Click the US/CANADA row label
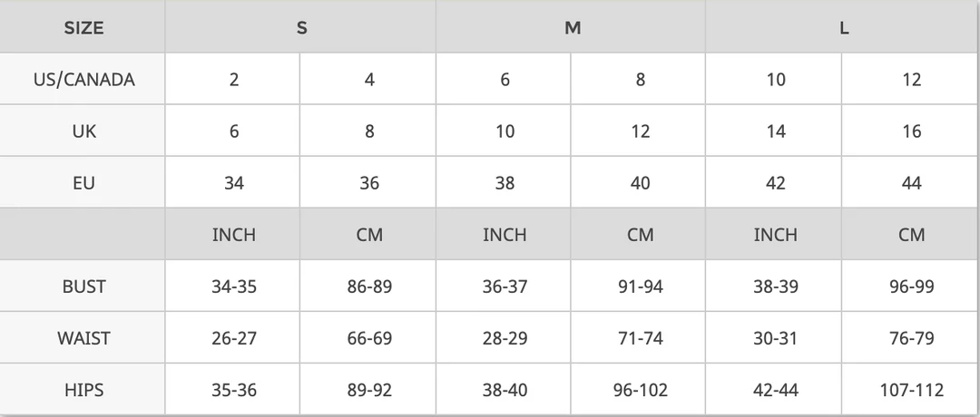The image size is (980, 417). (83, 80)
